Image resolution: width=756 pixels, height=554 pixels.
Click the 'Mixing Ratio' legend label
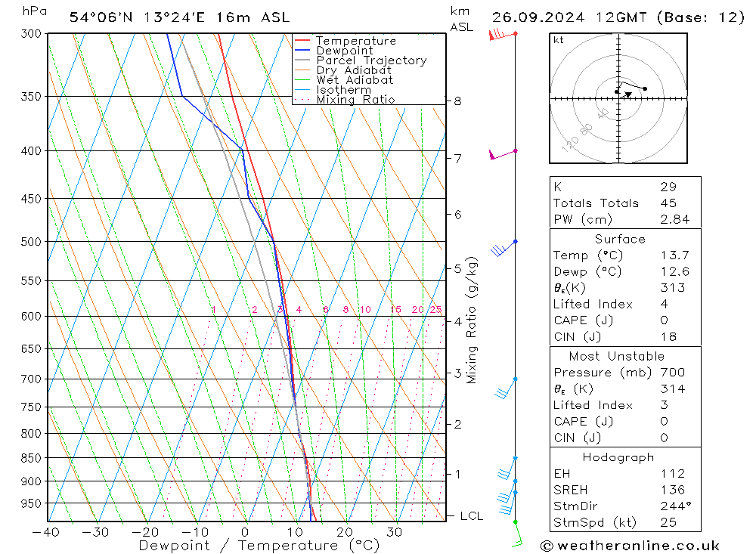pyautogui.click(x=356, y=100)
